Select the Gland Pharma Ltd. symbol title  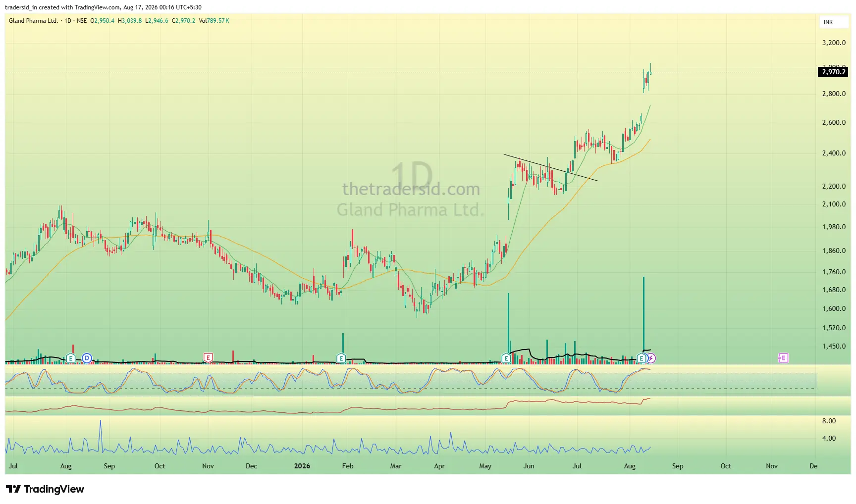click(x=33, y=21)
